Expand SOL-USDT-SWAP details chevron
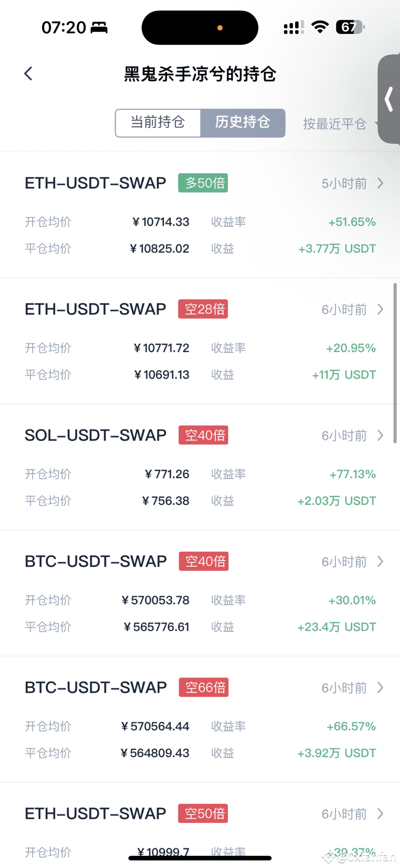The width and height of the screenshot is (400, 868). pos(380,435)
